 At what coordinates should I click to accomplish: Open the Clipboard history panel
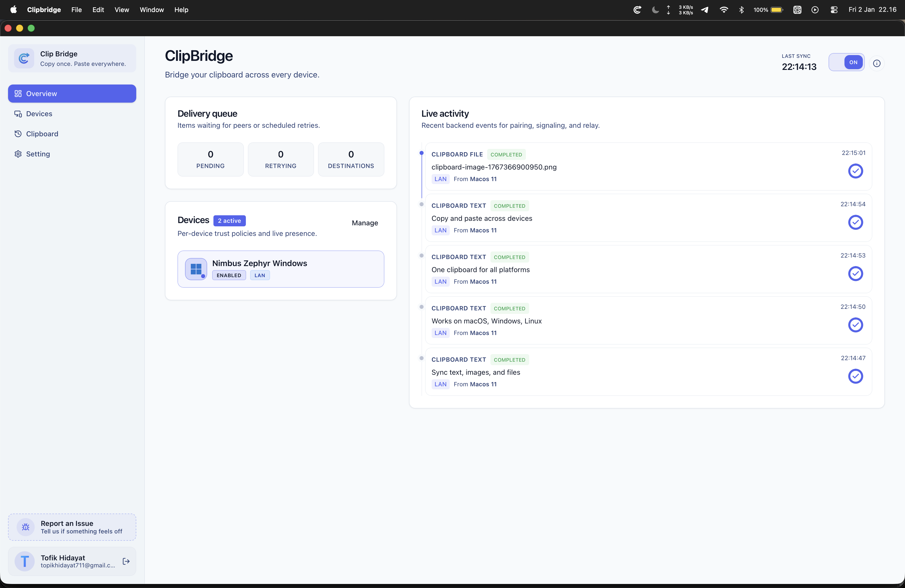[x=42, y=134]
